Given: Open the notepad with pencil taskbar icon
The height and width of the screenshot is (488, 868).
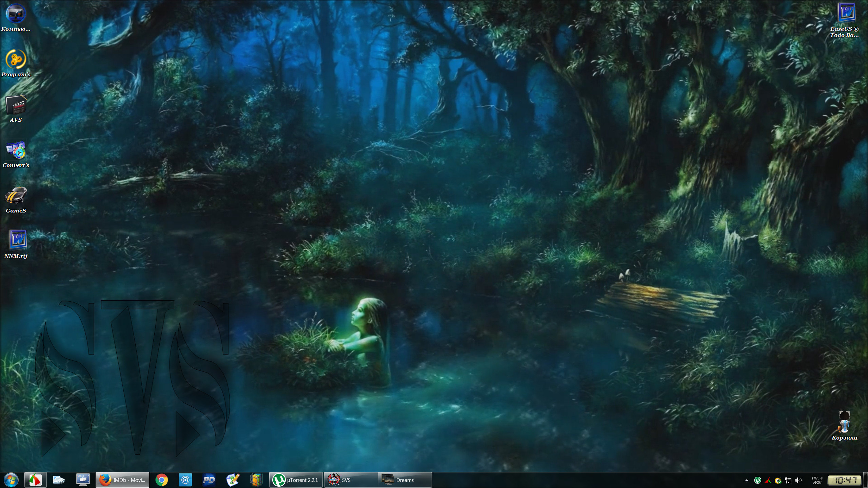Looking at the screenshot, I should [233, 480].
